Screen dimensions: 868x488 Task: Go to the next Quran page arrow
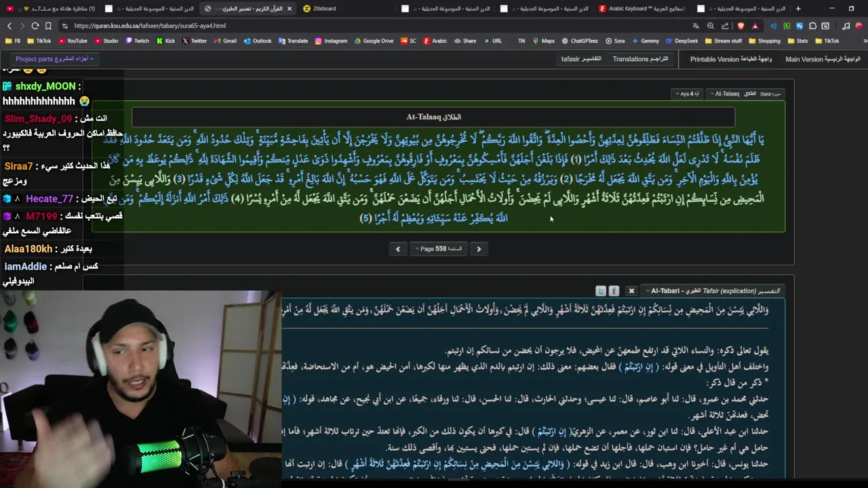[479, 249]
